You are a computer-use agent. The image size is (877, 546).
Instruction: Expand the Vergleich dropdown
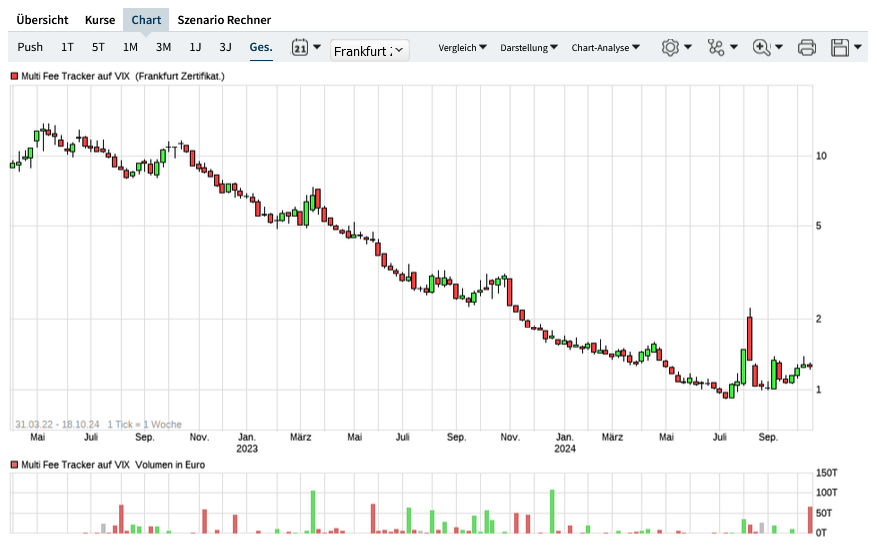[462, 48]
